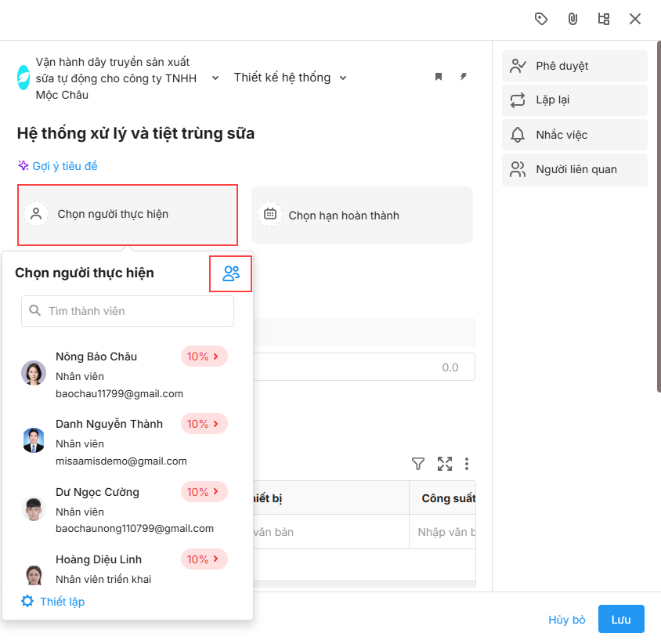Open the Thiết kế hệ thống dropdown
This screenshot has width=661, height=644.
click(x=291, y=78)
